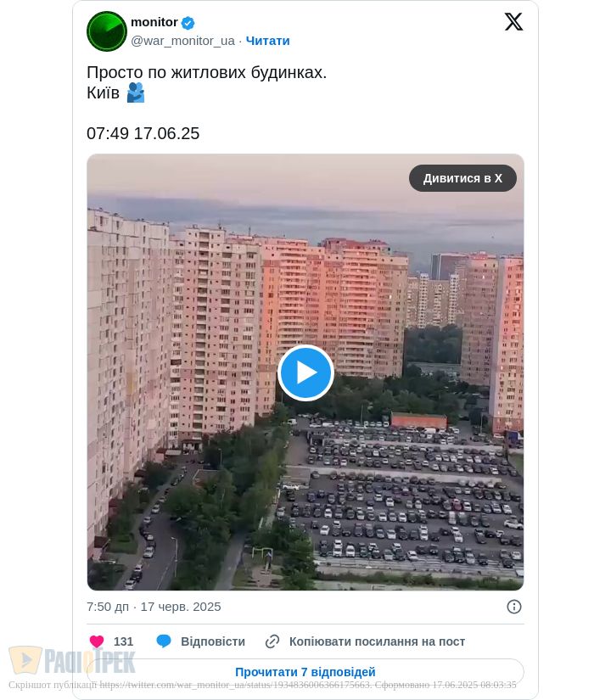Click the X logo in the top corner
The height and width of the screenshot is (700, 611).
(513, 22)
